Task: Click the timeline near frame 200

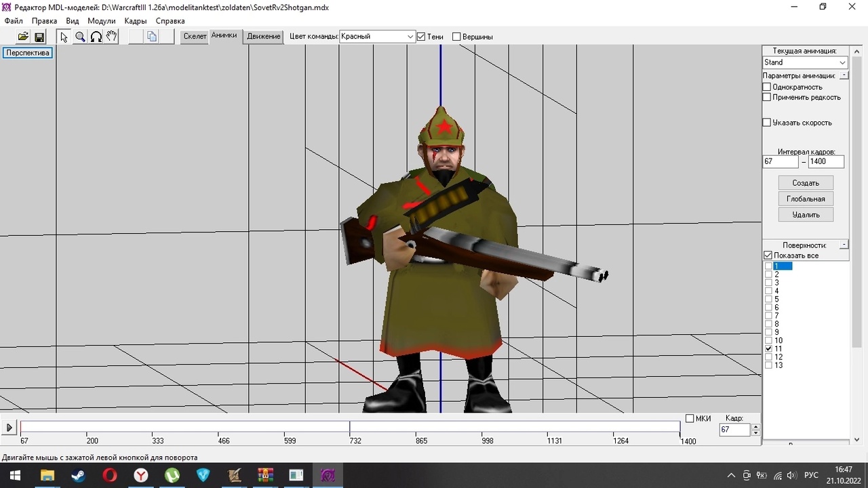Action: point(87,428)
